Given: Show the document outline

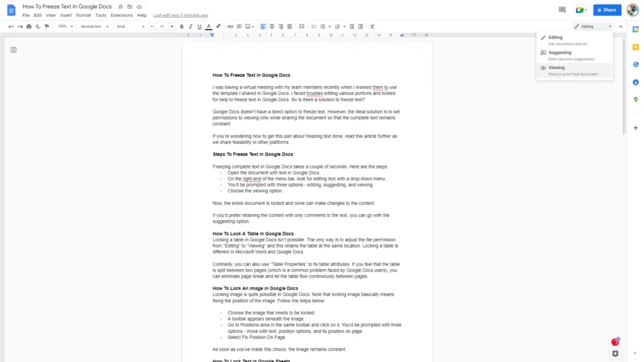Looking at the screenshot, I should [14, 50].
